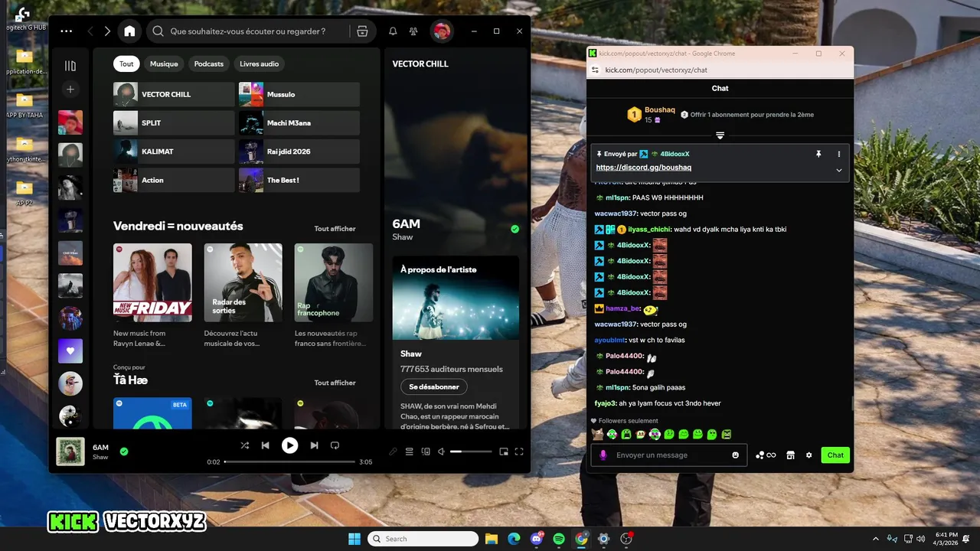Screen dimensions: 980x551
Task: Select the cat emote in Kick chat
Action: (x=598, y=434)
